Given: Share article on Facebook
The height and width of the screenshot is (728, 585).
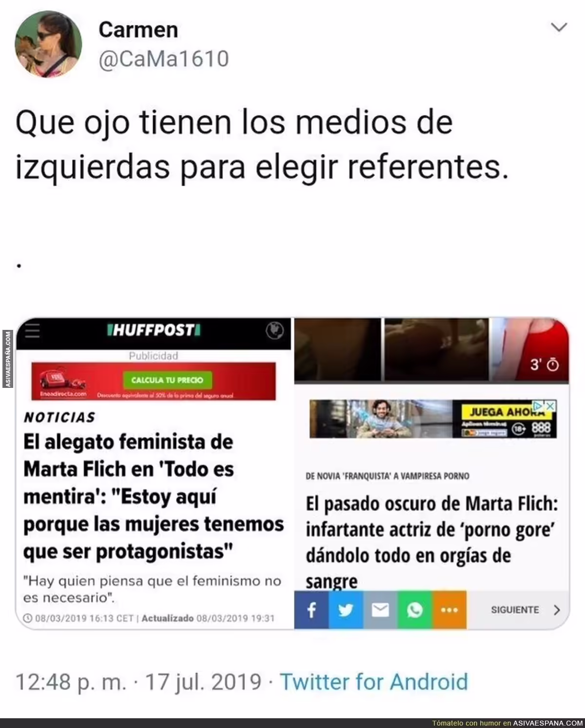Looking at the screenshot, I should pos(312,610).
